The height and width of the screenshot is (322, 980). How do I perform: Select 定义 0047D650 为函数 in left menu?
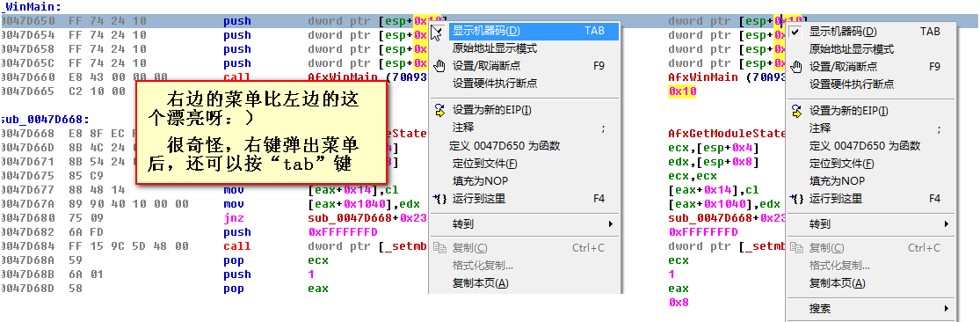[x=505, y=146]
